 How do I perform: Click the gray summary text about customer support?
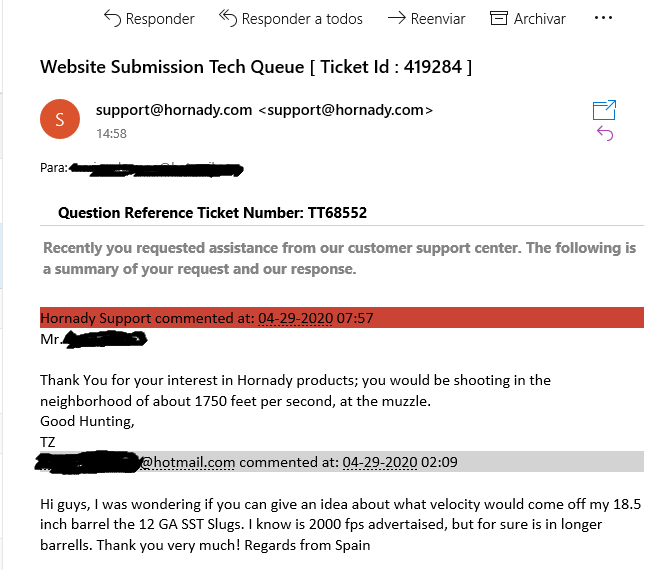pos(339,258)
